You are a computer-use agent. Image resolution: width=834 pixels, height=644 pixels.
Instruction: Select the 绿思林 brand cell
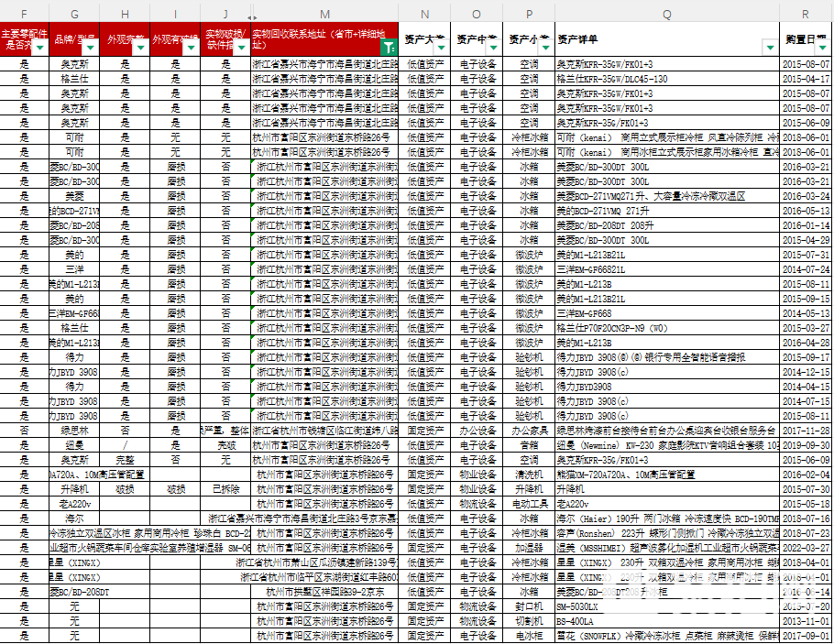[74, 431]
